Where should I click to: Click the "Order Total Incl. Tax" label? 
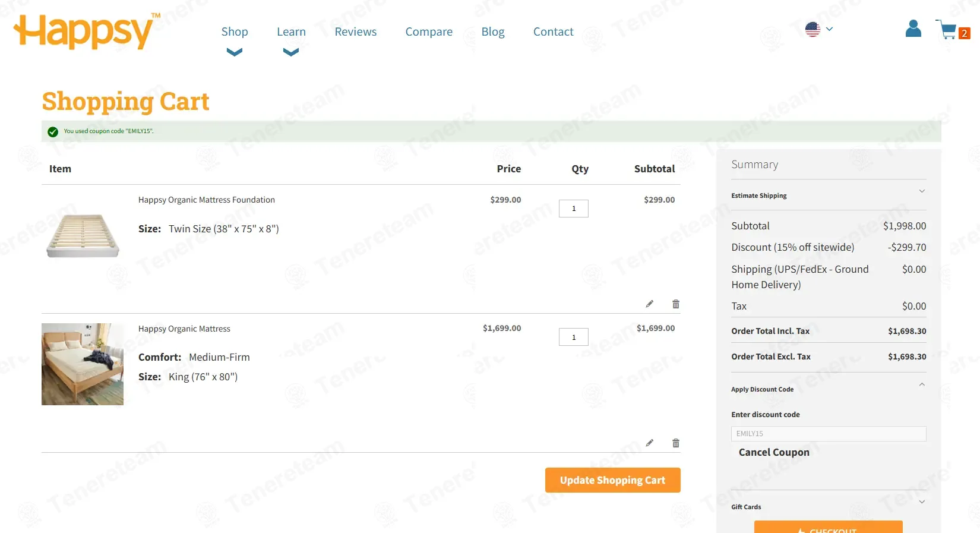click(x=770, y=331)
